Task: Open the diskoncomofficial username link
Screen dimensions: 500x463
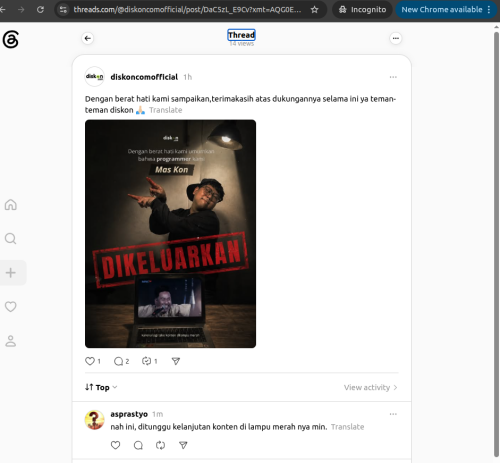Action: [x=144, y=77]
